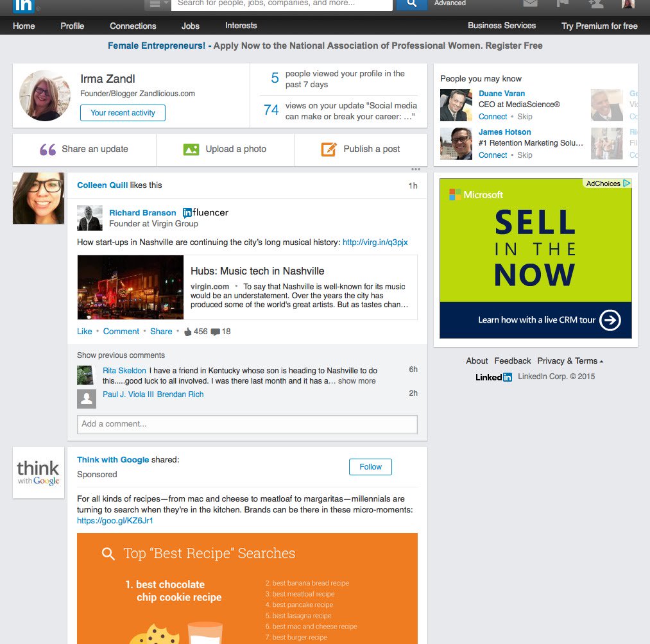Open Richard Branson's profile link
Viewport: 650px width, 644px height.
[142, 212]
